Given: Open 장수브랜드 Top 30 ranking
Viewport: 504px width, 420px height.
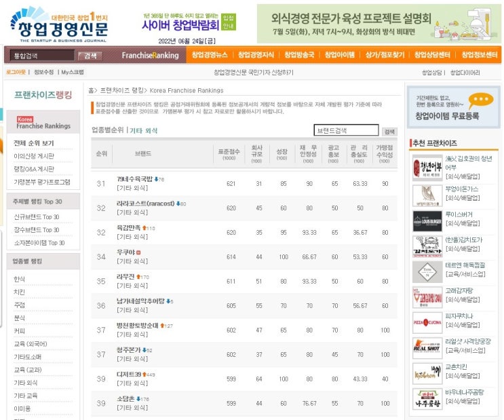Looking at the screenshot, I should click(x=37, y=229).
